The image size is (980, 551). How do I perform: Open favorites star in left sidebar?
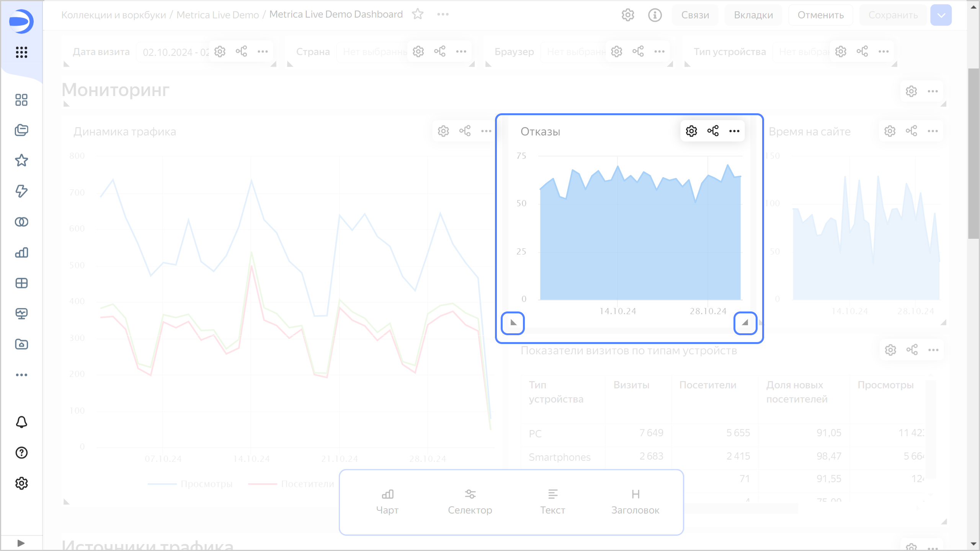click(x=21, y=160)
